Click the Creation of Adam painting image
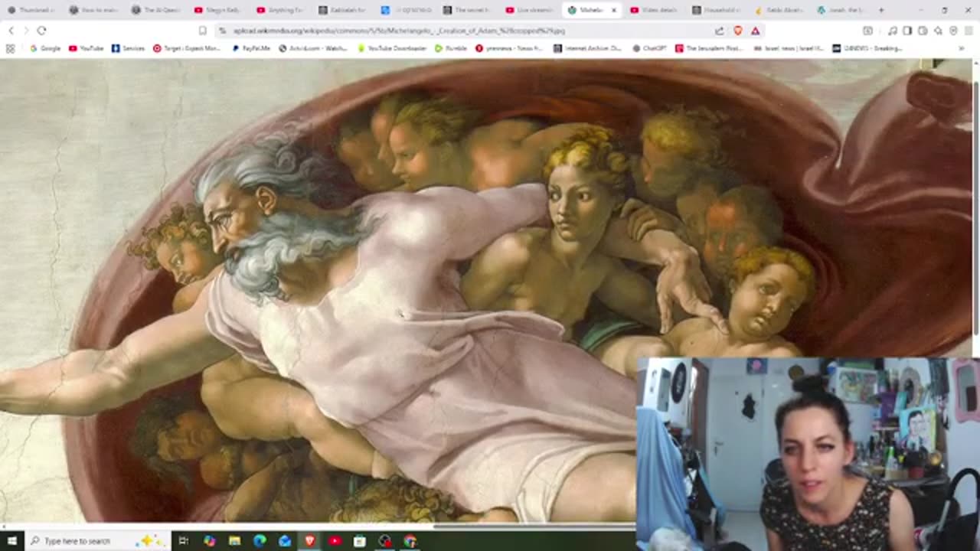This screenshot has height=551, width=980. pos(486,291)
